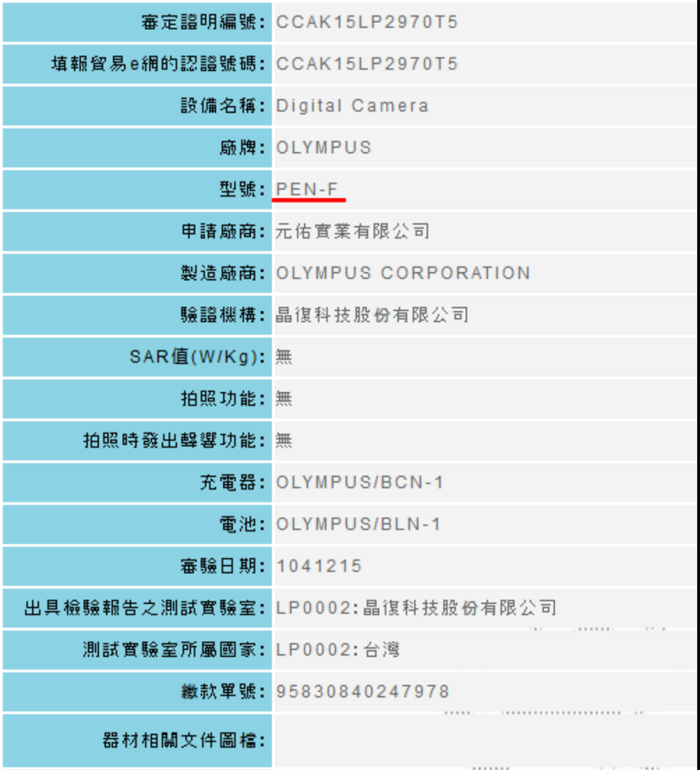Click the OLYMPUS value in the 廠牌 row
Viewport: 700px width, 770px height.
click(323, 147)
